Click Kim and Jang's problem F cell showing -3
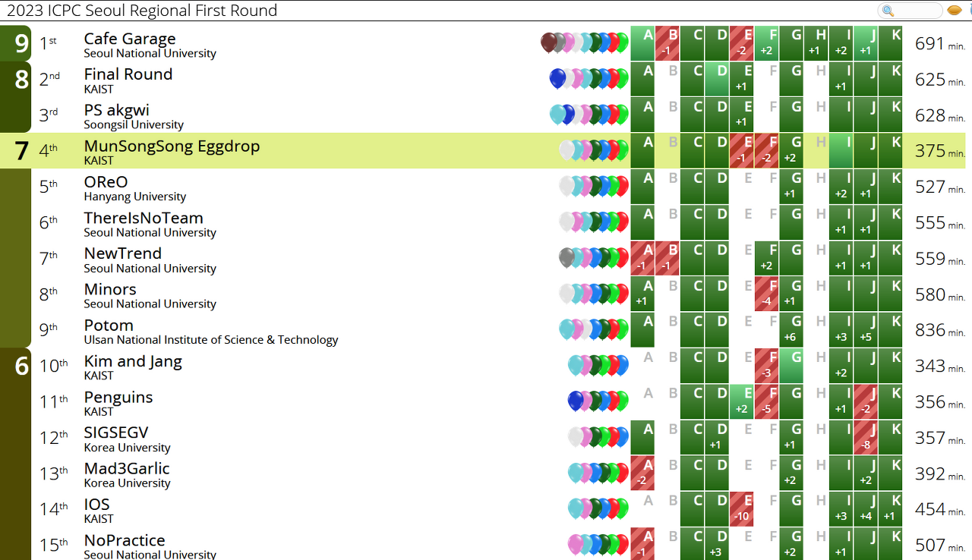972x560 pixels. (x=766, y=366)
